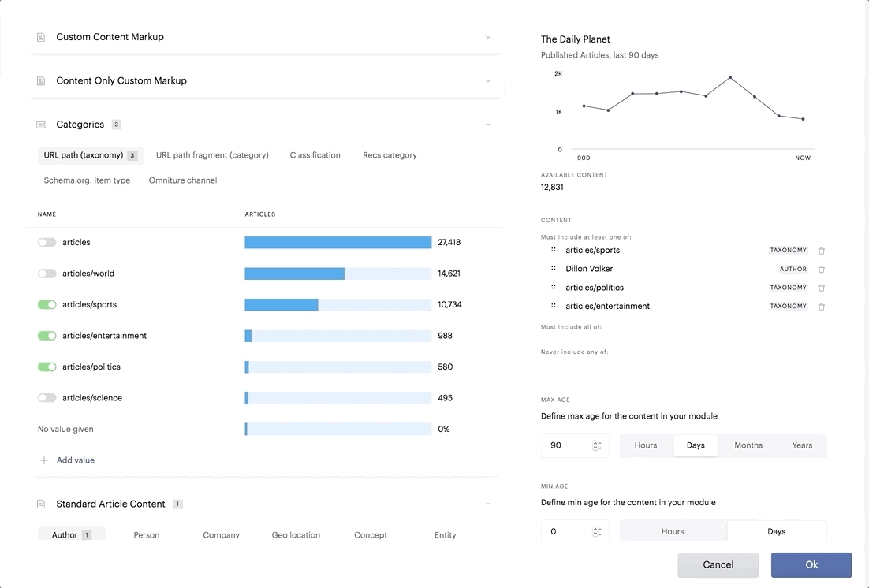
Task: Click the Categories section icon
Action: 41,125
